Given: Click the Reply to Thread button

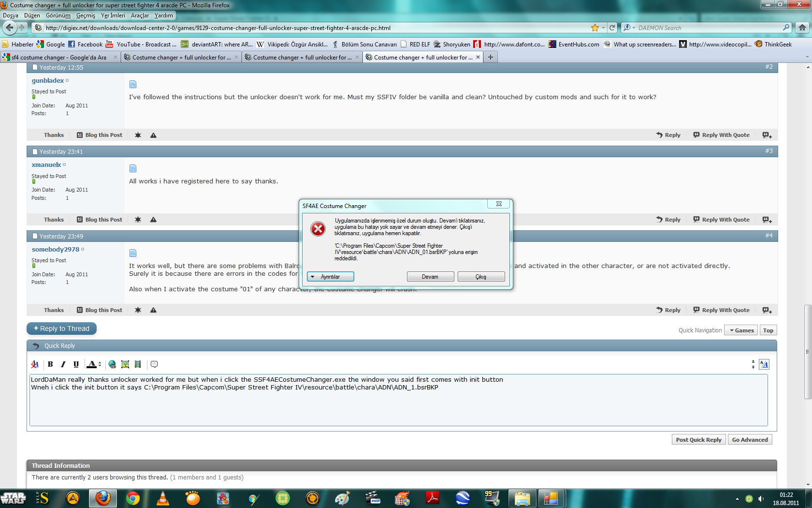Looking at the screenshot, I should [x=61, y=329].
